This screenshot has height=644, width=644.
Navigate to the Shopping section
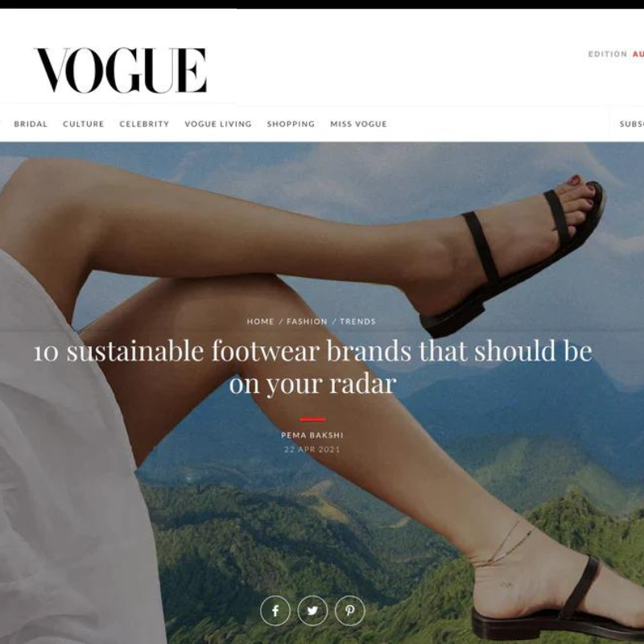point(291,124)
